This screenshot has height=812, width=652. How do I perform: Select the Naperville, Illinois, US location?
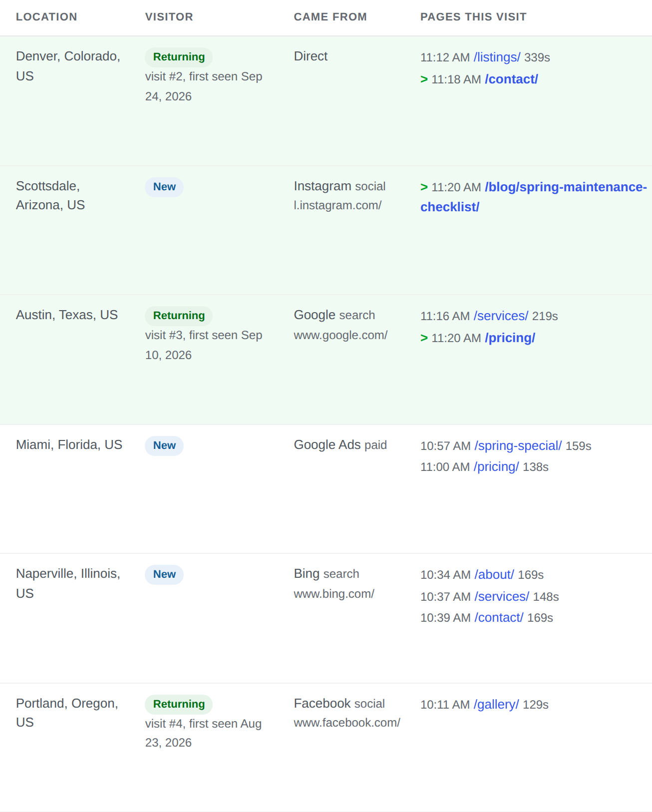click(x=68, y=583)
